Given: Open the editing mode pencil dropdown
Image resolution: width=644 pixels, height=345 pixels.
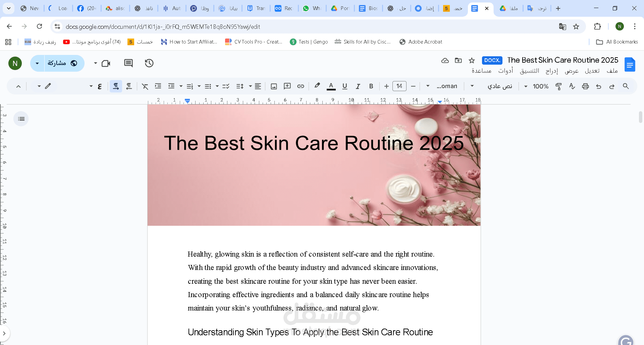Looking at the screenshot, I should point(44,86).
